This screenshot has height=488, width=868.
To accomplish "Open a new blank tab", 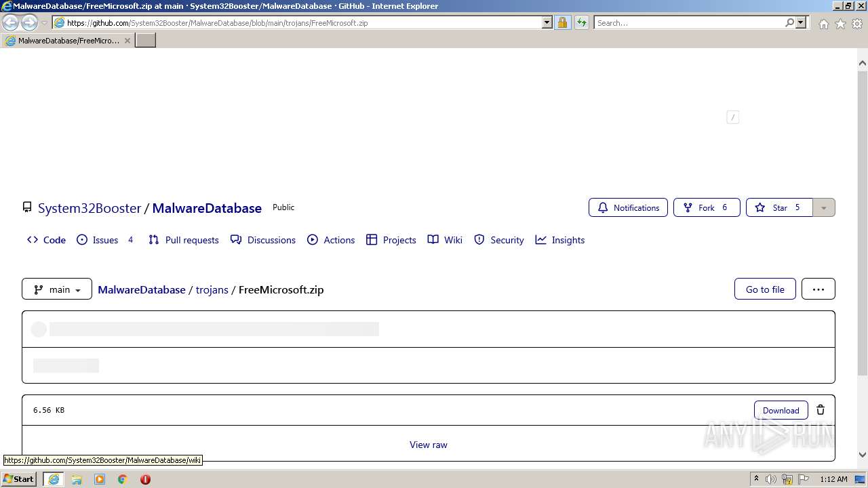I will [x=146, y=41].
